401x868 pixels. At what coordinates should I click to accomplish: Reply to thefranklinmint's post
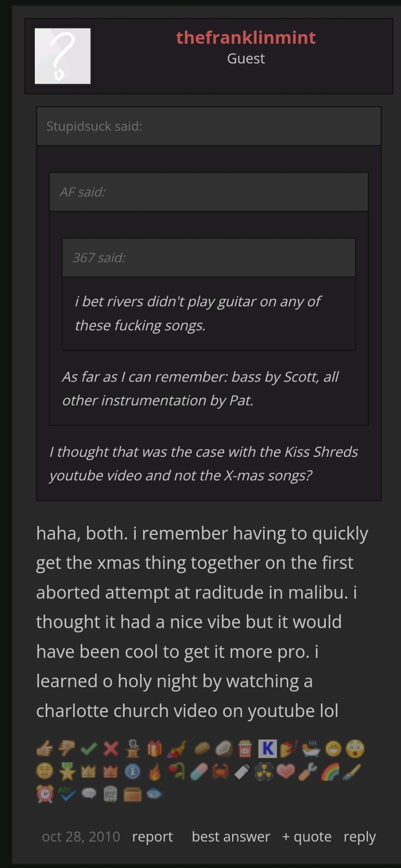(359, 837)
